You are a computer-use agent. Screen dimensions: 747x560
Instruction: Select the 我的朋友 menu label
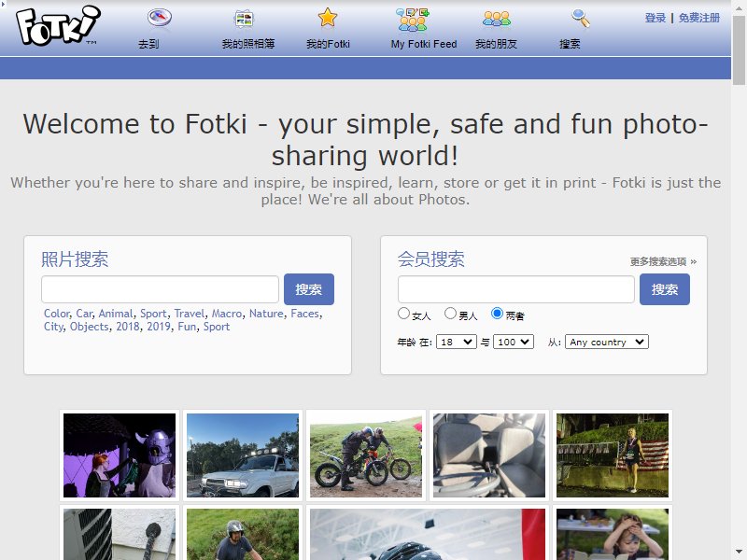[497, 44]
